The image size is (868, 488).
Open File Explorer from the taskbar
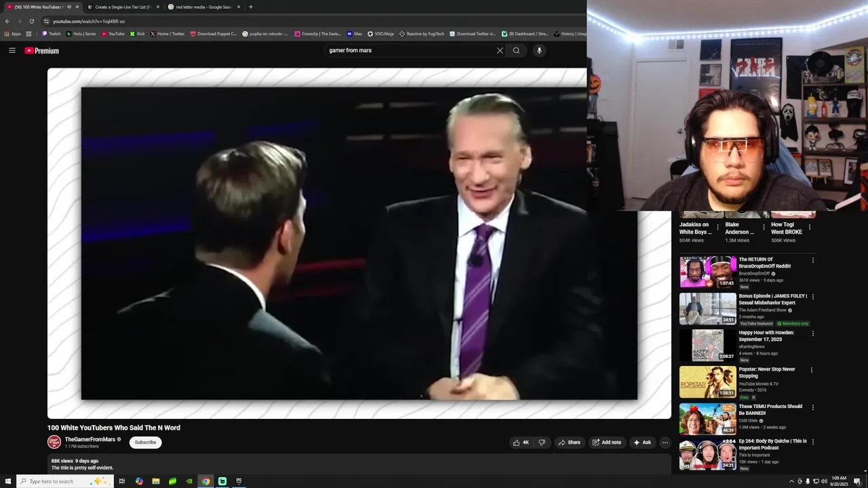click(x=156, y=481)
